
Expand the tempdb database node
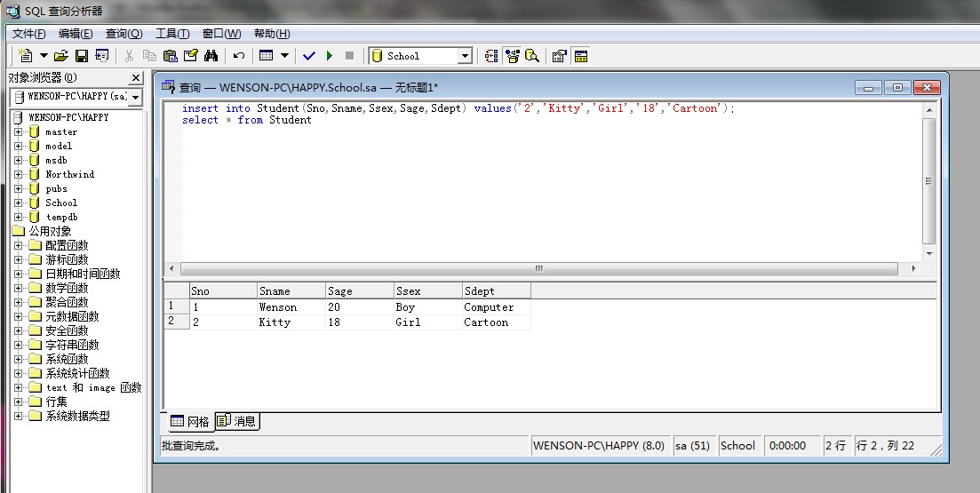click(18, 217)
